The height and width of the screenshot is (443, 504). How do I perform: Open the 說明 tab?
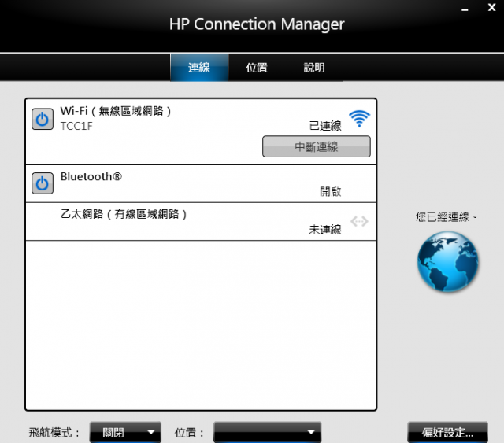(x=314, y=68)
